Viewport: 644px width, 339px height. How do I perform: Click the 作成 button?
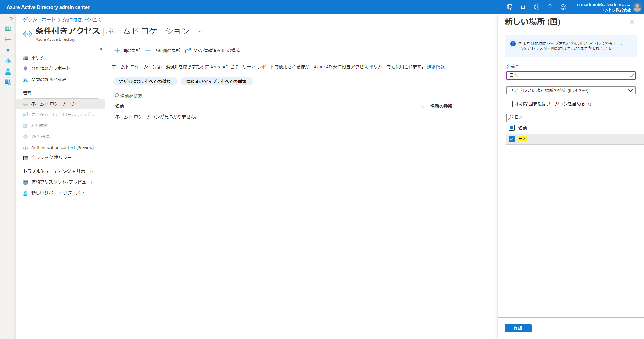coord(518,328)
